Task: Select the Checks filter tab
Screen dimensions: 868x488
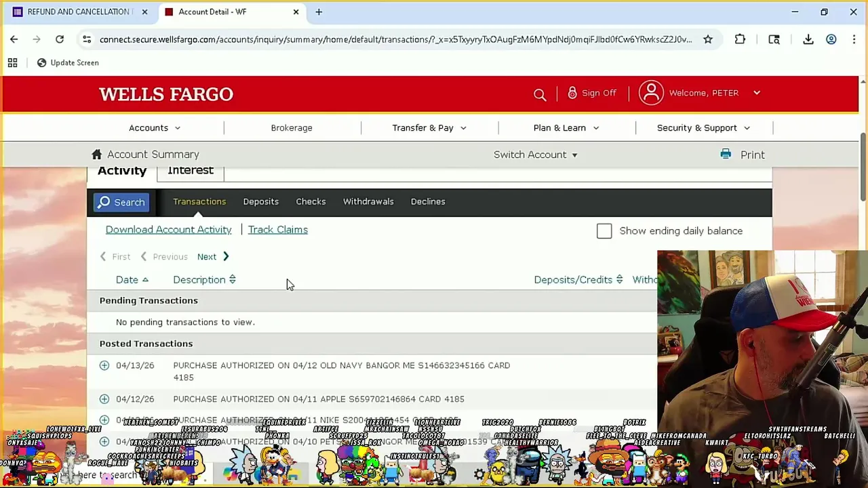Action: [x=311, y=201]
